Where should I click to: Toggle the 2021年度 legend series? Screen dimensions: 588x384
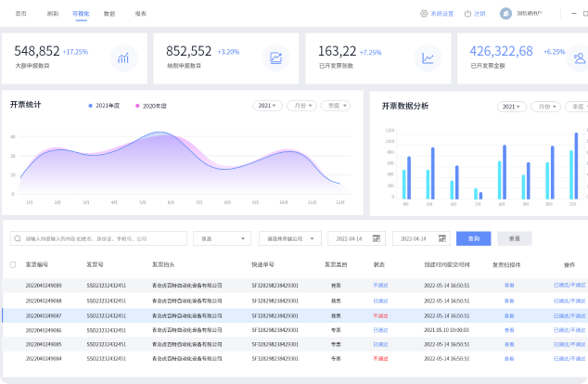point(104,106)
